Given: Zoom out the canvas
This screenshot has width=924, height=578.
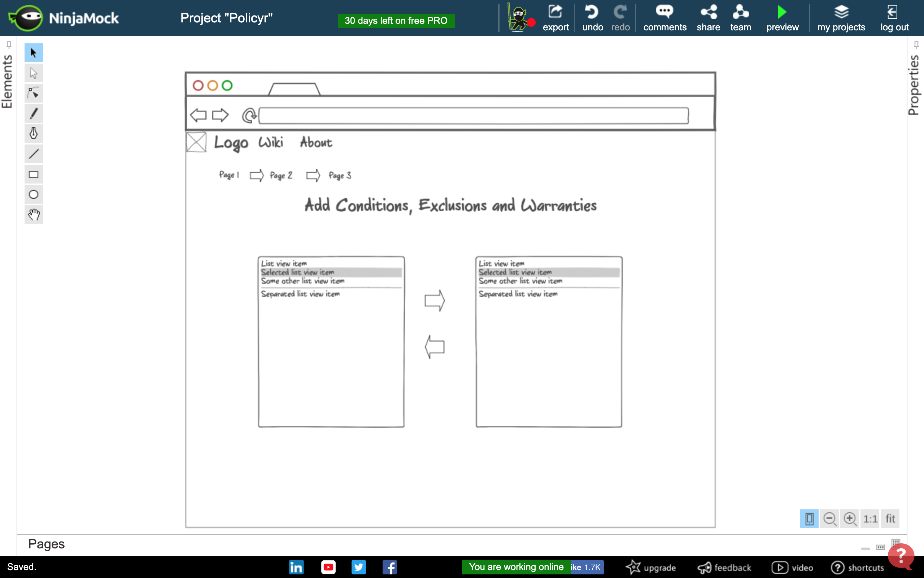Looking at the screenshot, I should pyautogui.click(x=830, y=519).
